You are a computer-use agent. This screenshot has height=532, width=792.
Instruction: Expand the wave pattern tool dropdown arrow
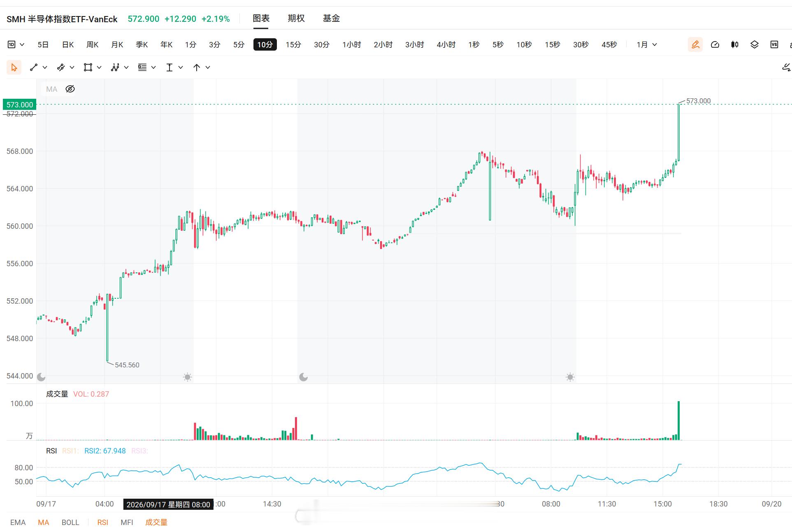pos(126,67)
